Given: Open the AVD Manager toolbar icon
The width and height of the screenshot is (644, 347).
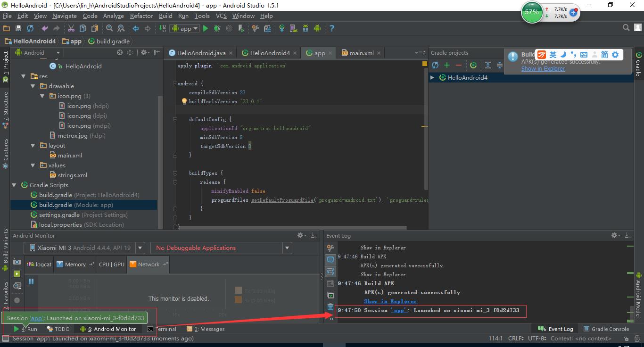Looking at the screenshot, I should 294,28.
